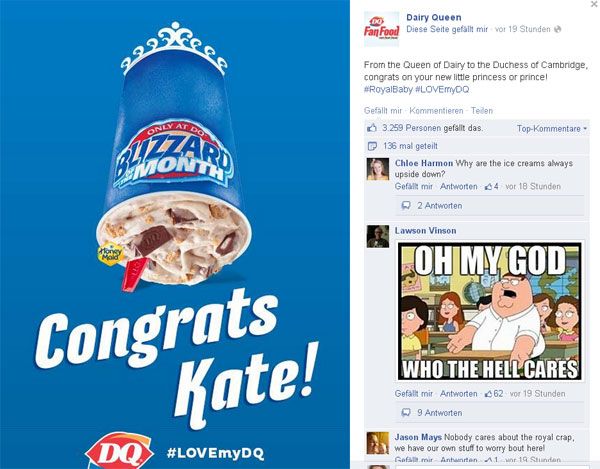Screen dimensions: 600x469
Task: Open the Peter Griffin meme image
Action: click(x=490, y=311)
